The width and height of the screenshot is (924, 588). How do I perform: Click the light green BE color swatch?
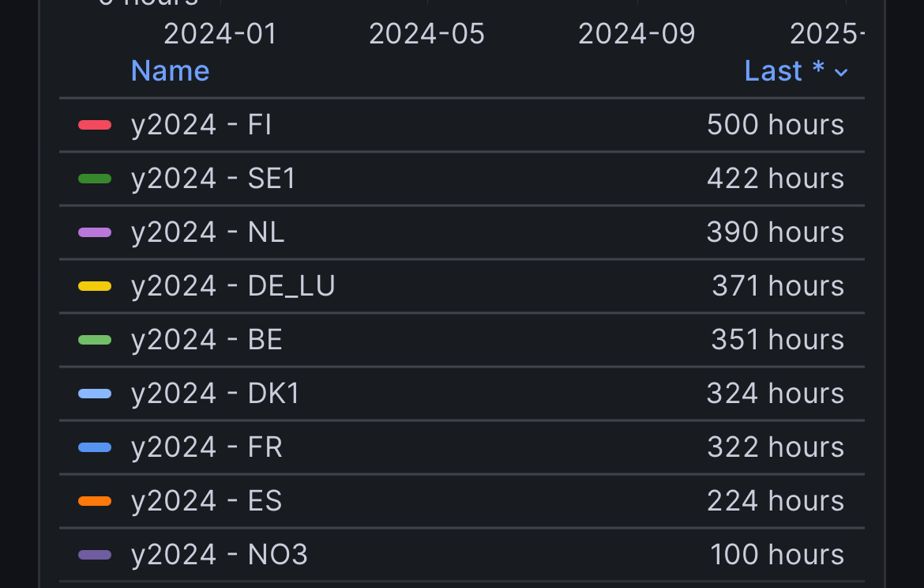(x=95, y=340)
